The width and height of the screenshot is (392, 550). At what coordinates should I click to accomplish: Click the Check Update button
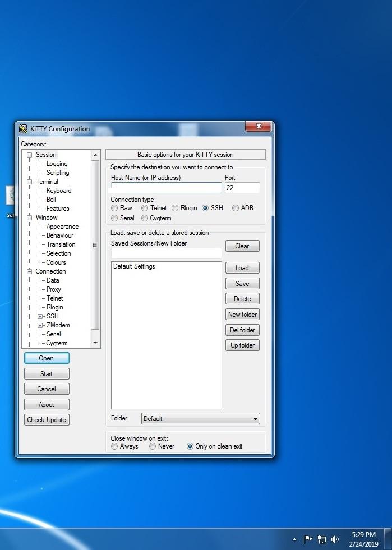click(47, 420)
